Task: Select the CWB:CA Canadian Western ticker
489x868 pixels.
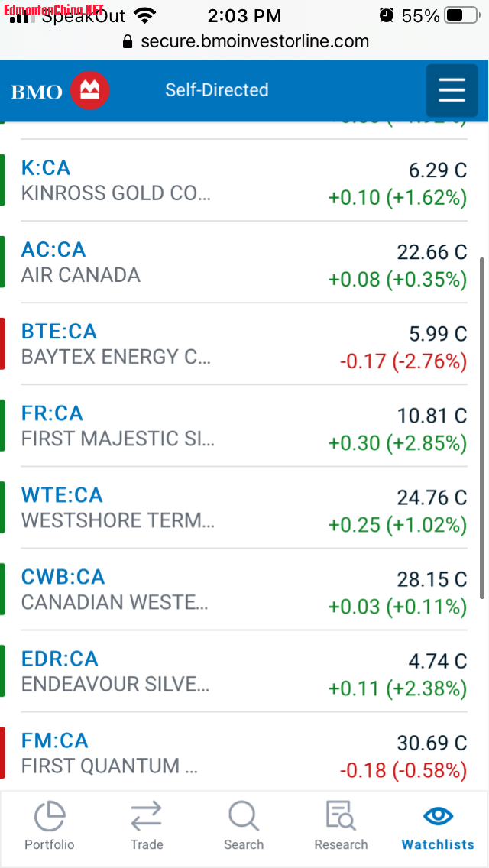Action: point(63,577)
